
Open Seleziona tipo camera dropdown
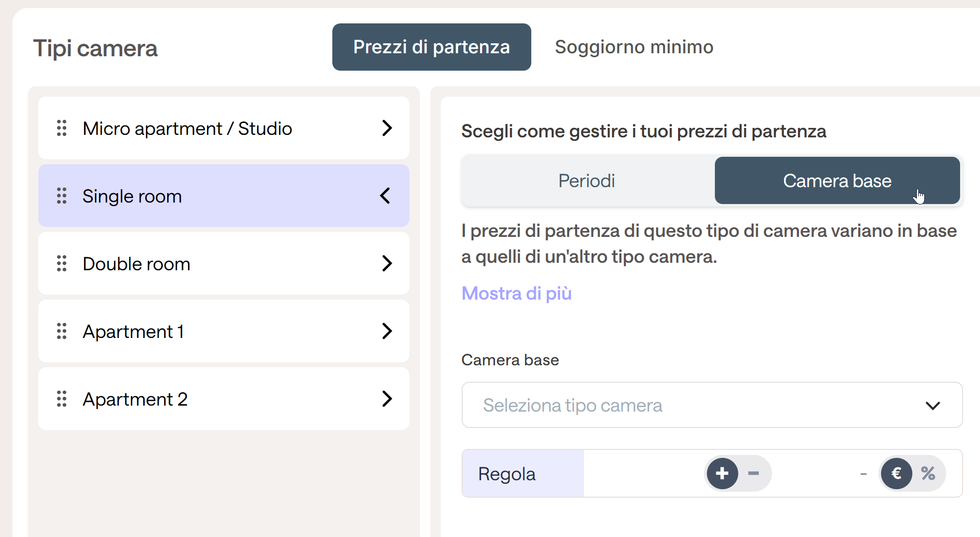pyautogui.click(x=712, y=405)
